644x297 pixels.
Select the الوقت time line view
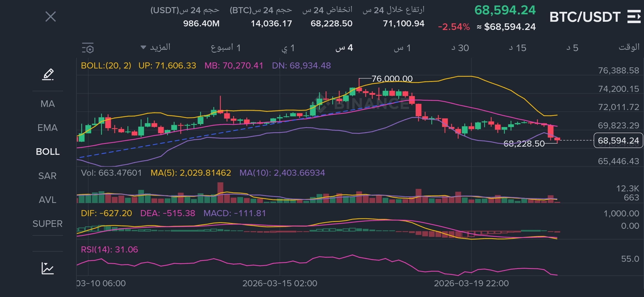[x=629, y=47]
